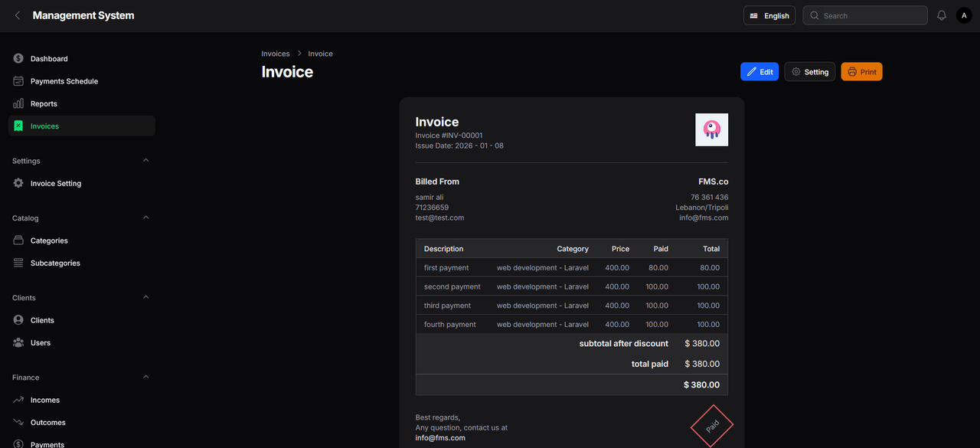Click the phone number 76 361 436
Screen dimensions: 980x448
[710, 198]
